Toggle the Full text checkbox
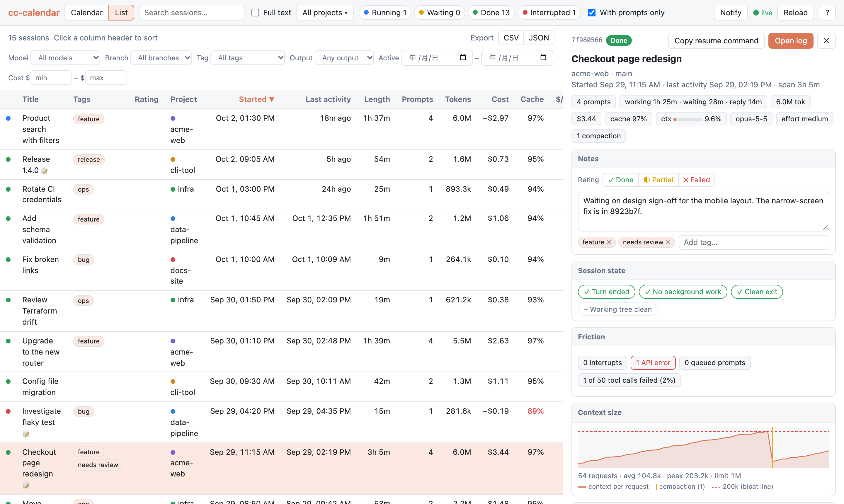The image size is (844, 504). tap(255, 13)
